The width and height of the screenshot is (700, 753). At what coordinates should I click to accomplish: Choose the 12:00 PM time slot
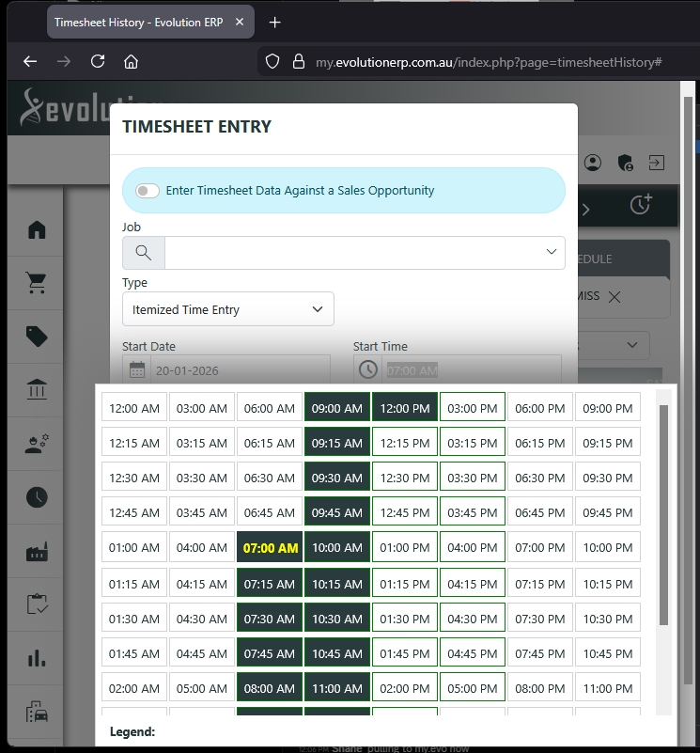tap(405, 408)
